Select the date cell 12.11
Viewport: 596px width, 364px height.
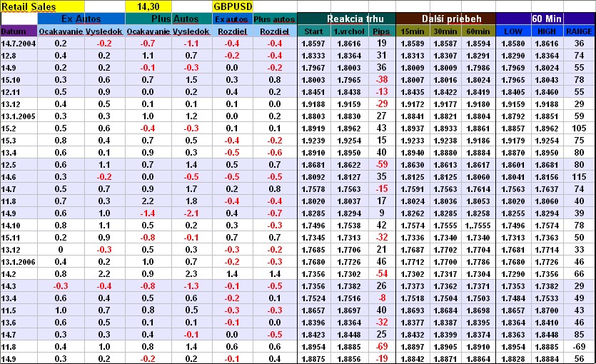19,92
